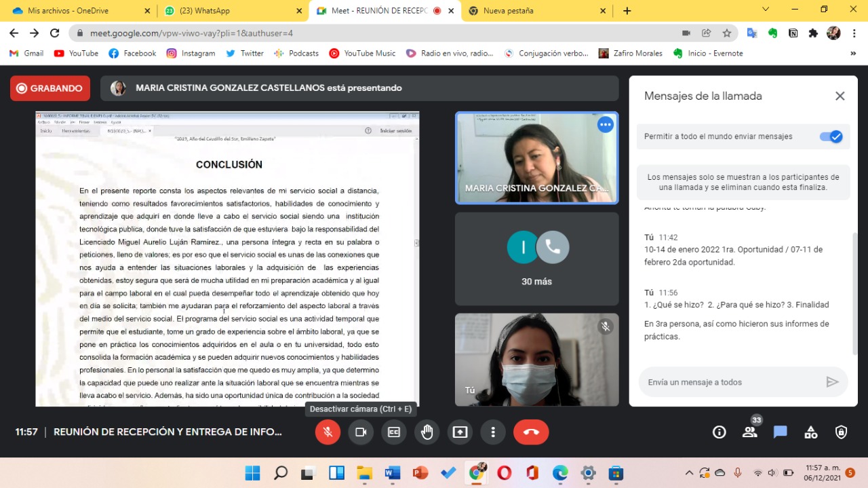Click message '10-14 de enero 2022 1ra. Oportunidad'
The width and height of the screenshot is (868, 488).
click(x=733, y=256)
